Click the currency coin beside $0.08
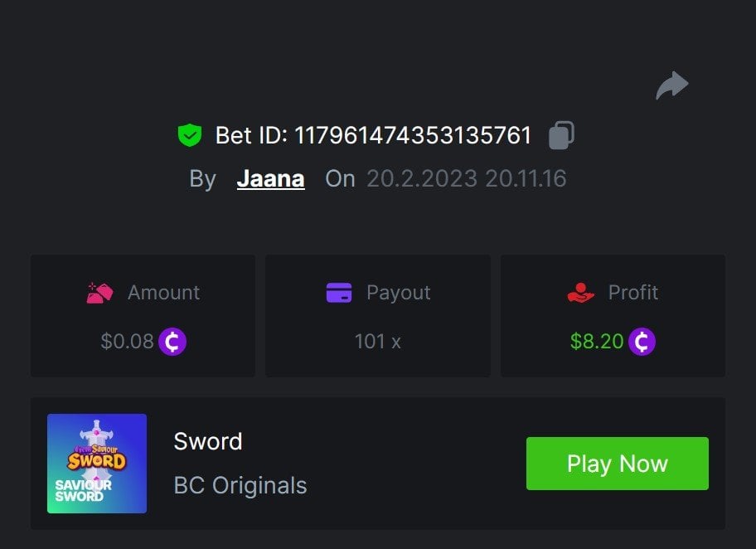 pyautogui.click(x=172, y=342)
